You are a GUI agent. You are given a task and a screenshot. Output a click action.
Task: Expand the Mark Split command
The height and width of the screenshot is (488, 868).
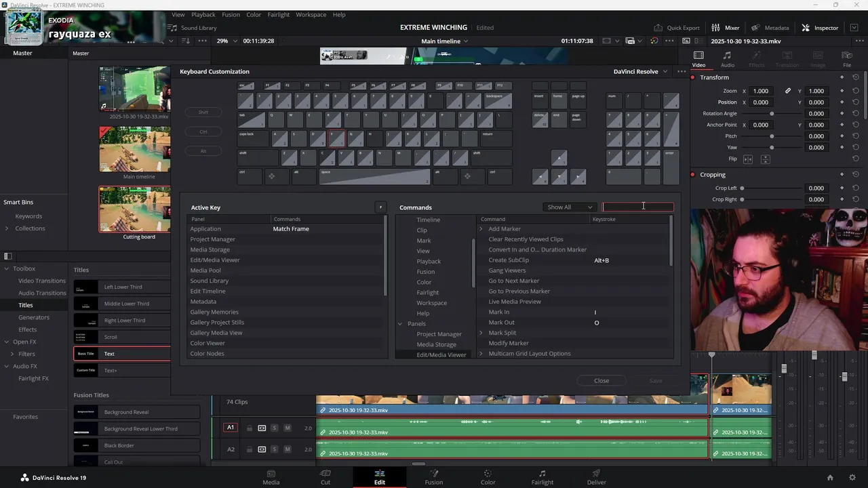[481, 333]
